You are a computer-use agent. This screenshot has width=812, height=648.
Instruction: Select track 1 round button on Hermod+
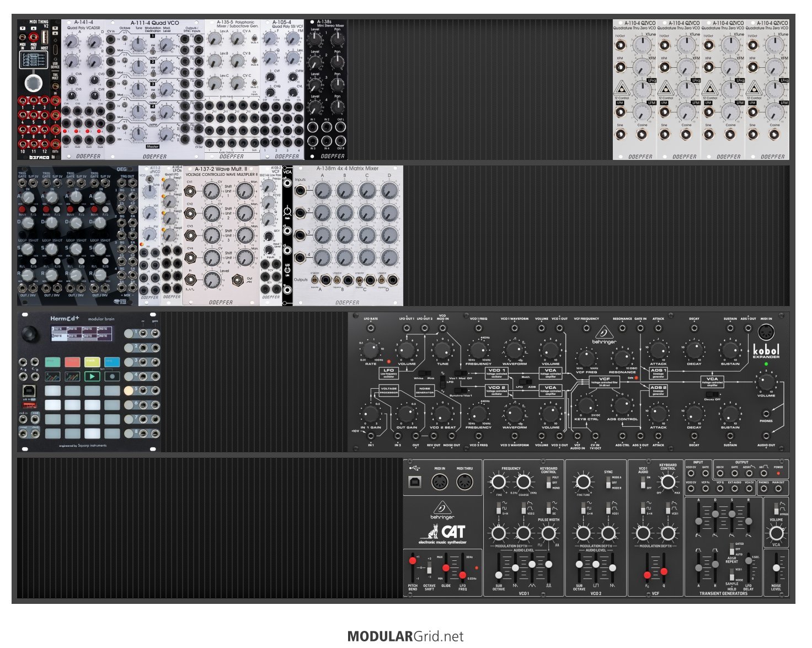(x=129, y=333)
